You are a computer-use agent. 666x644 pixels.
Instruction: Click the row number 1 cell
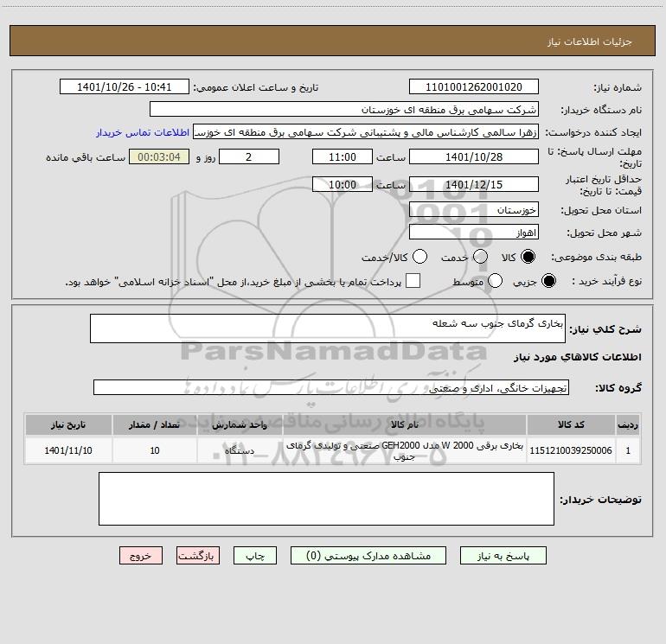[x=628, y=450]
